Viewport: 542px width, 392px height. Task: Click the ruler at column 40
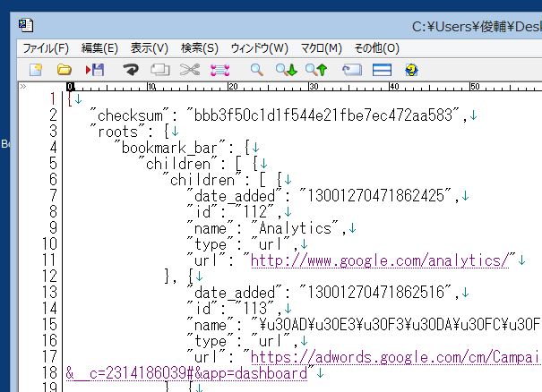394,86
